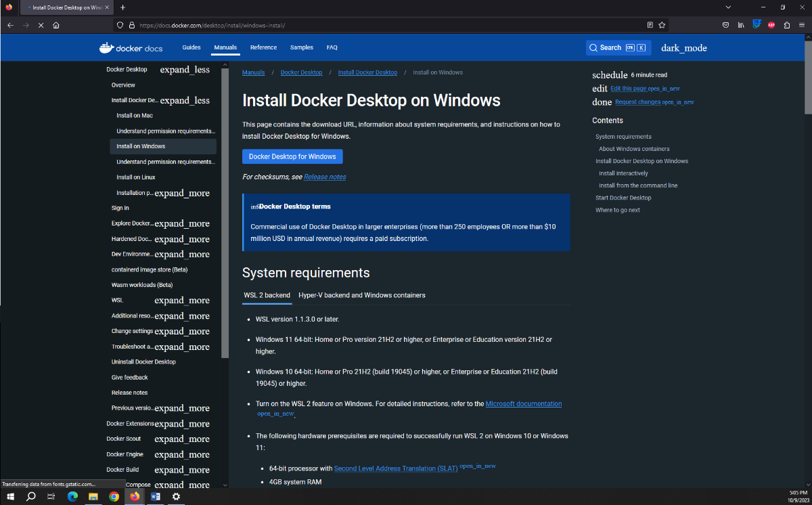Viewport: 812px width, 505px height.
Task: Expand the Additional resources sidebar section
Action: pos(182,316)
